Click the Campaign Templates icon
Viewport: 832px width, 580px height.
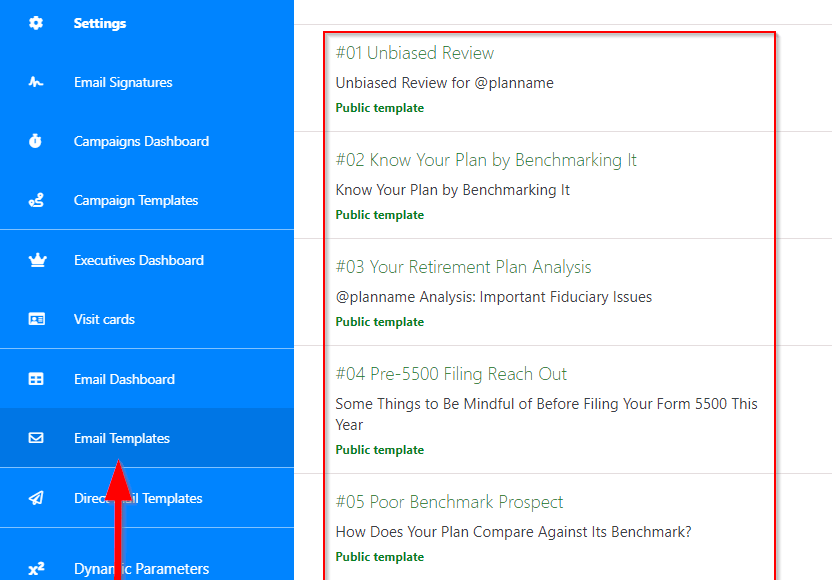click(x=36, y=200)
